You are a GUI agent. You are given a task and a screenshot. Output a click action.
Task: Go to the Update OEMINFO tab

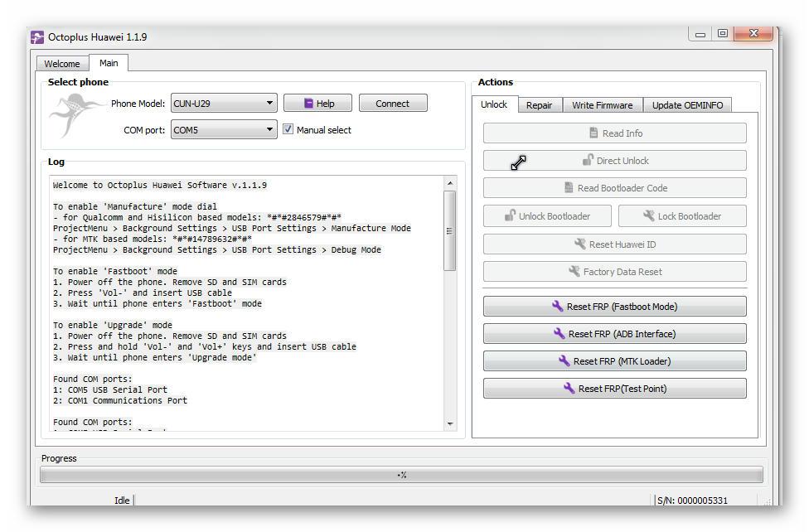[688, 105]
